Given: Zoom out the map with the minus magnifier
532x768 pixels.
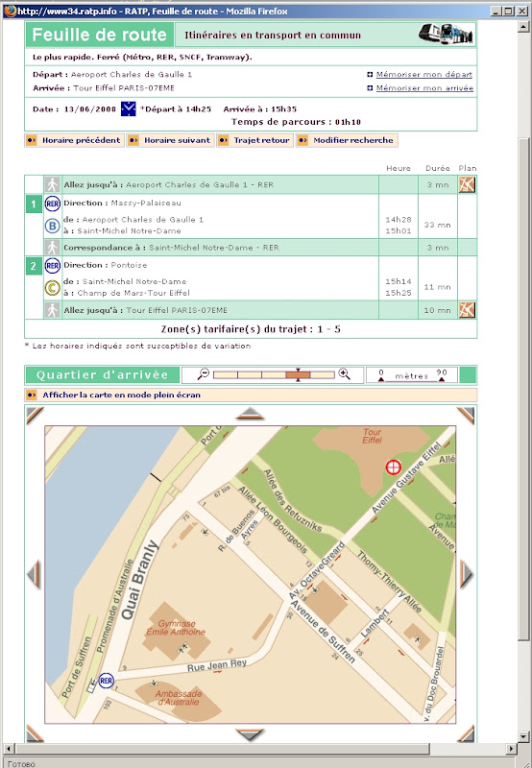Looking at the screenshot, I should [x=204, y=374].
